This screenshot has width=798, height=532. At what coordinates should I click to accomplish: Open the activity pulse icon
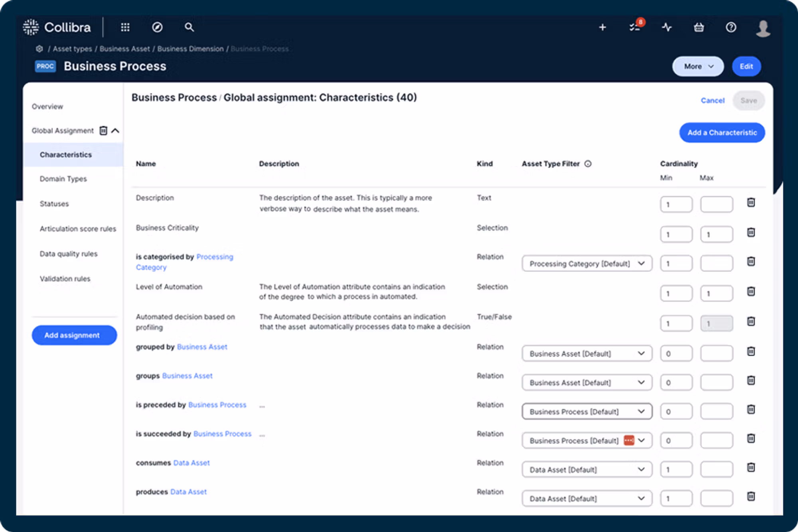pos(667,27)
